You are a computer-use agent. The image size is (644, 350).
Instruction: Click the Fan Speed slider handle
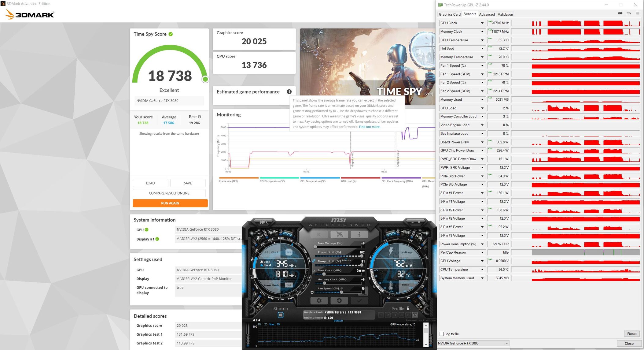click(341, 292)
